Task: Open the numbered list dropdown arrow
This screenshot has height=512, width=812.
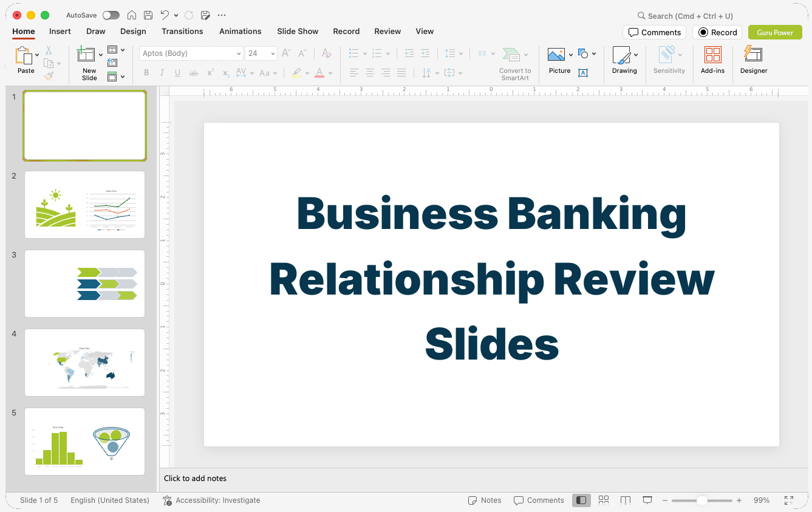Action: click(388, 53)
